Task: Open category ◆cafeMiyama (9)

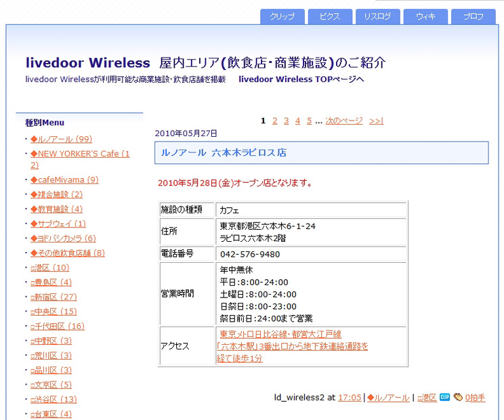Action: click(64, 180)
